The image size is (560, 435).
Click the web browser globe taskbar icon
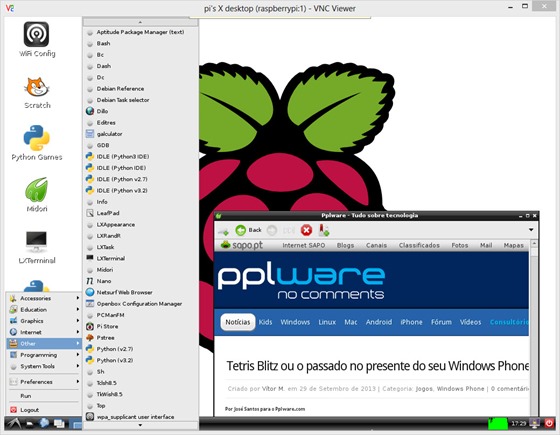point(44,423)
